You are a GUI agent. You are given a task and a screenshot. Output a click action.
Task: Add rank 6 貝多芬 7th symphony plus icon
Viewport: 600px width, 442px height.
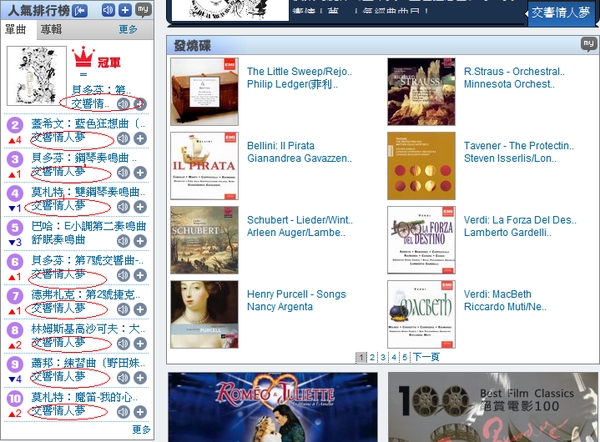(x=140, y=275)
